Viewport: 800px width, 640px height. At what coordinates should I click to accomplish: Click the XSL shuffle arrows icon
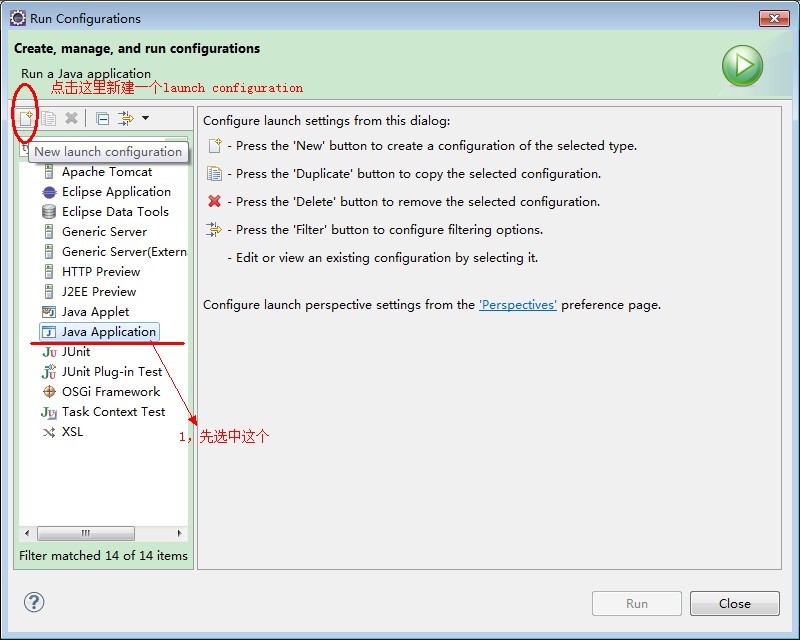pyautogui.click(x=49, y=432)
